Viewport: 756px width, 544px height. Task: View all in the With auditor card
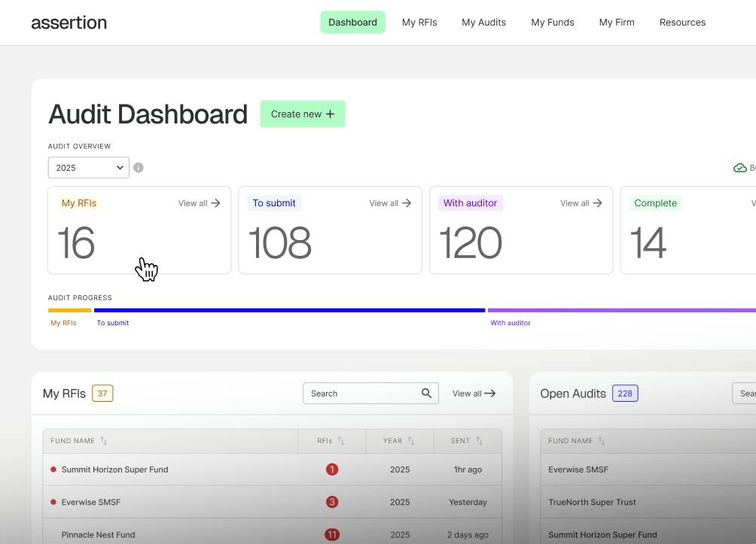point(581,203)
